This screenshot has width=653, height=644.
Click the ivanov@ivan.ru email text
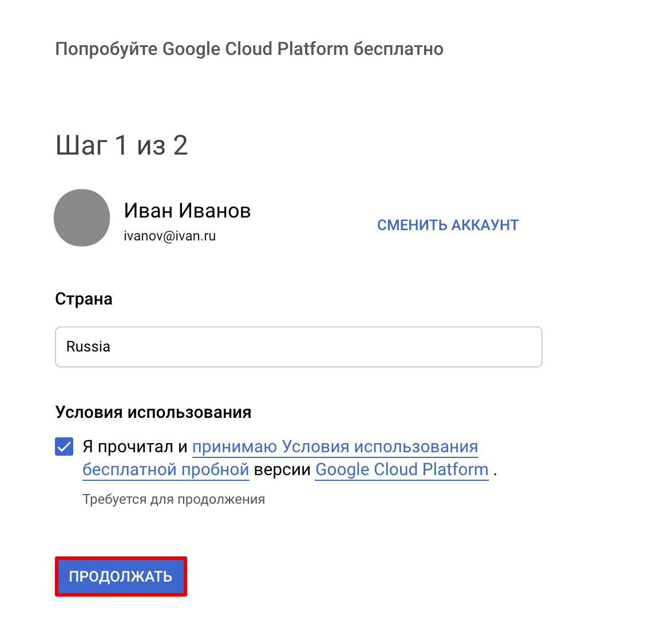170,236
